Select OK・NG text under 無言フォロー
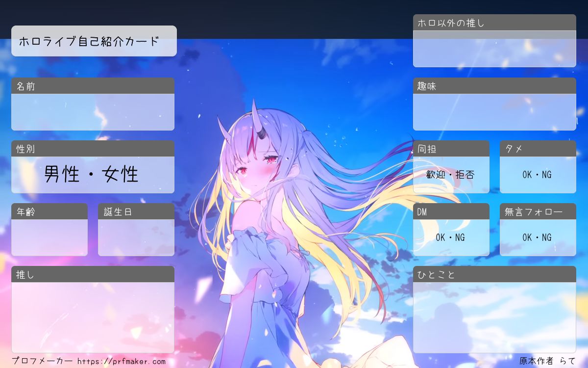588x368 pixels. pyautogui.click(x=538, y=237)
